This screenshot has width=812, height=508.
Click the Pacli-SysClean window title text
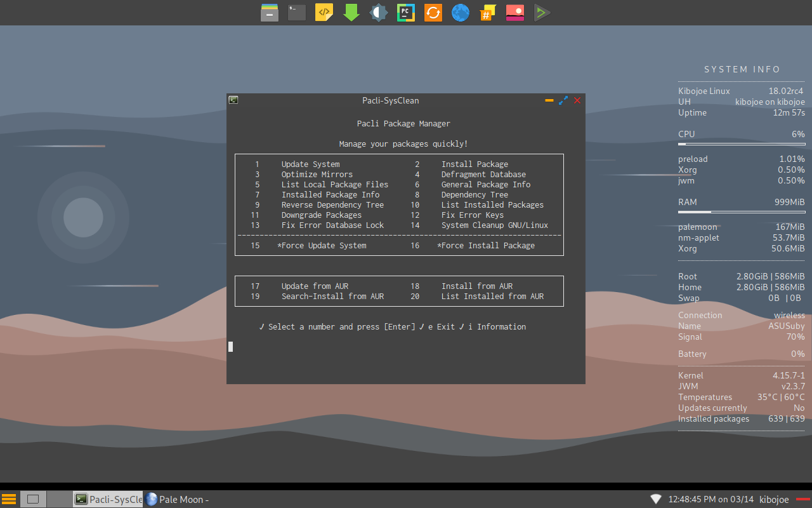391,100
